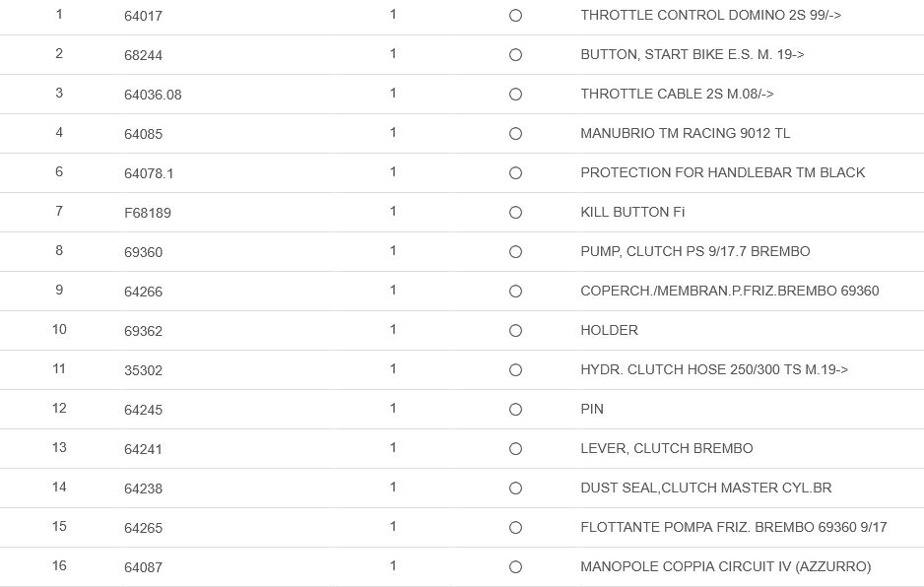Screen dimensions: 924x587
Task: Click DUST SEAL, CLUTCH MASTER CYL description
Action: pos(706,489)
